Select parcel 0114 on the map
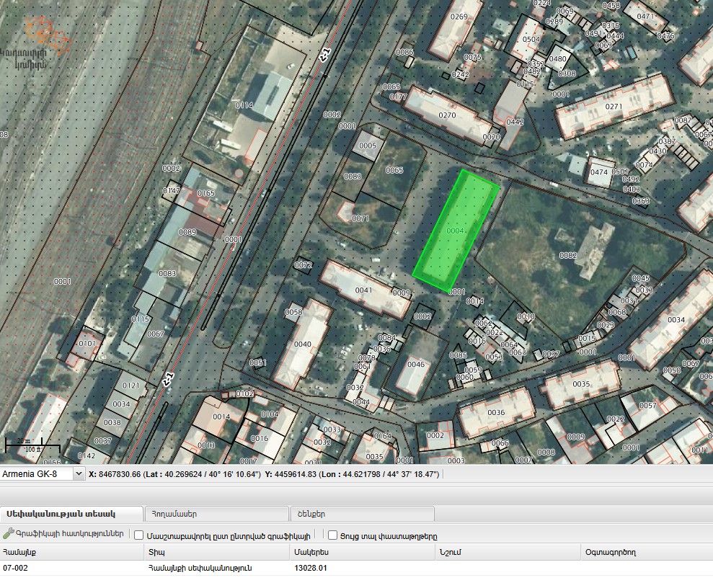This screenshot has height=588, width=713. click(x=244, y=105)
